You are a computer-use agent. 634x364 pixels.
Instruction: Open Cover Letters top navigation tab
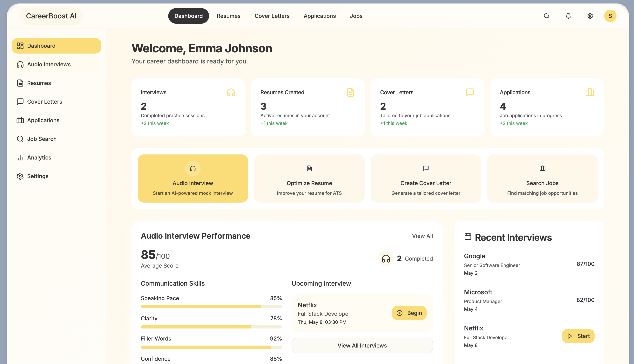272,16
